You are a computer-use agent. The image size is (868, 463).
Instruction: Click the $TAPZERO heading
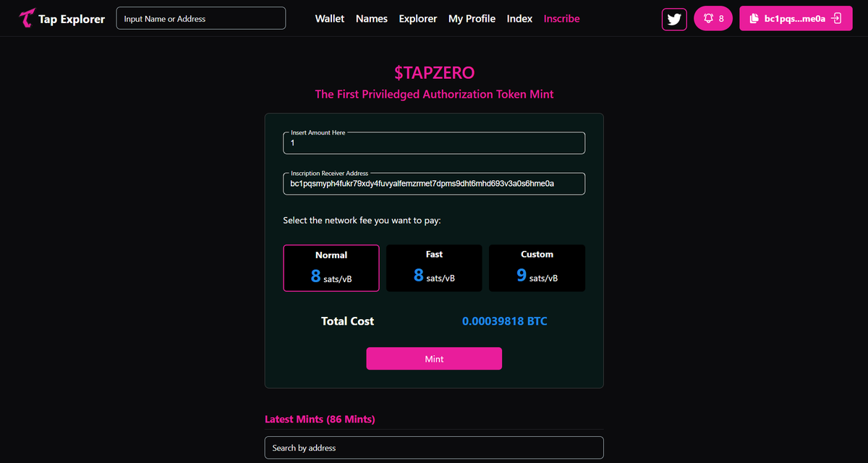tap(434, 72)
